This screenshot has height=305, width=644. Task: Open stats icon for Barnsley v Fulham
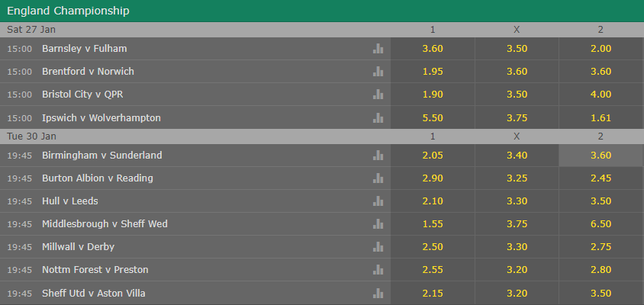378,49
